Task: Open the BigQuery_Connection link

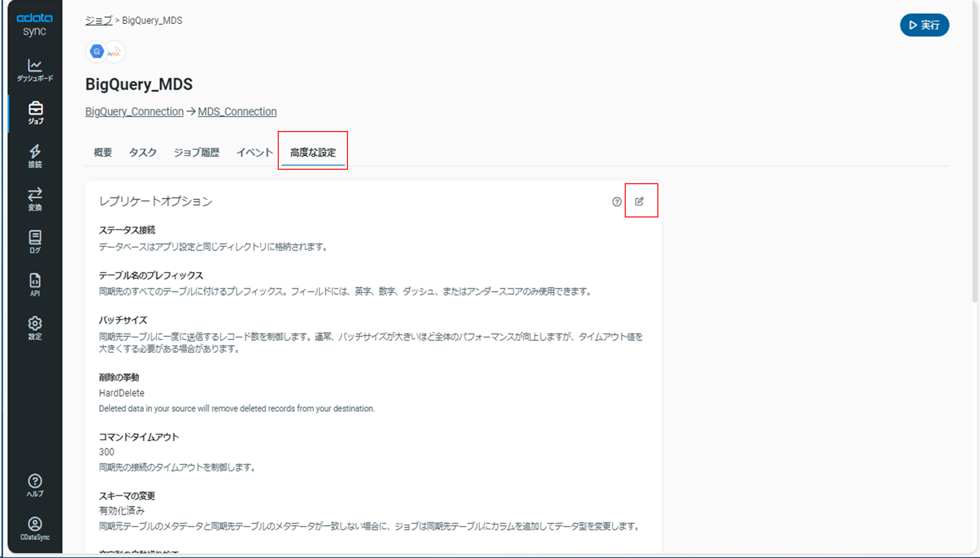Action: click(x=134, y=111)
